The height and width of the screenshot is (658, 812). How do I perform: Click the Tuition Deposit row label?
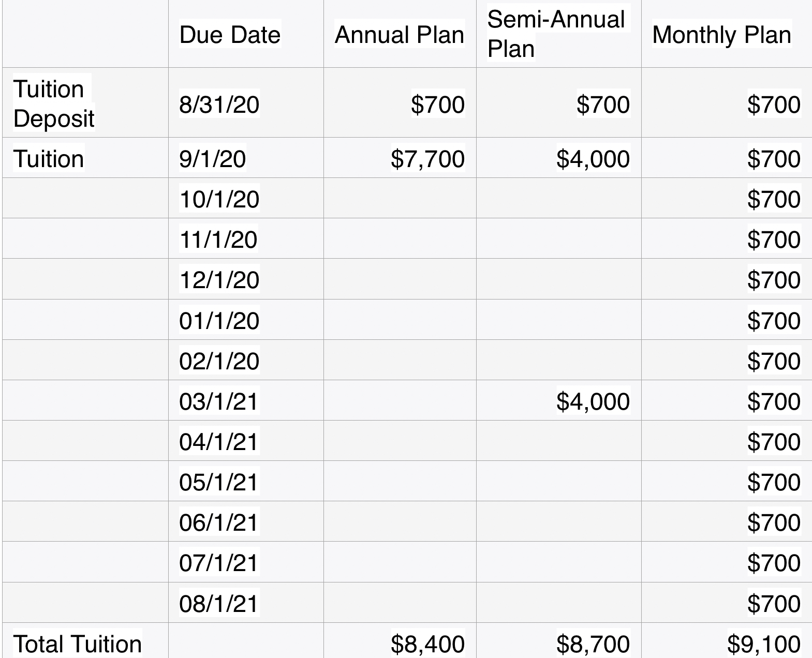[53, 103]
